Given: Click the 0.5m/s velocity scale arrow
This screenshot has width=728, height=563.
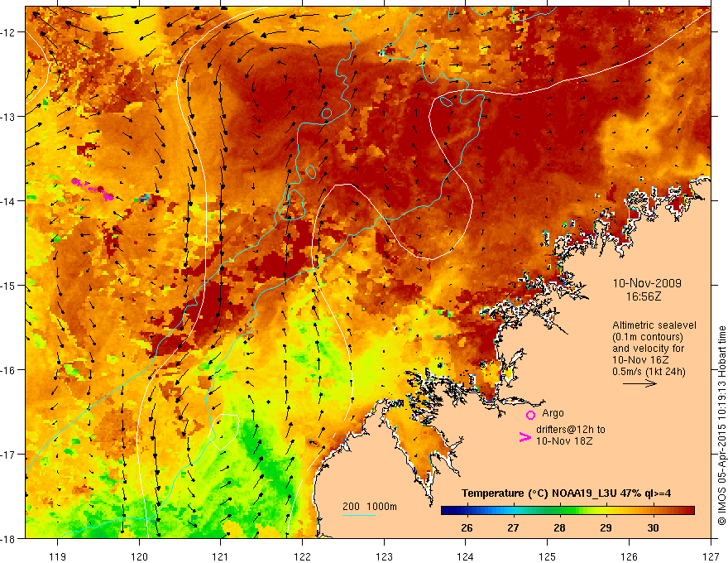Looking at the screenshot, I should point(639,383).
